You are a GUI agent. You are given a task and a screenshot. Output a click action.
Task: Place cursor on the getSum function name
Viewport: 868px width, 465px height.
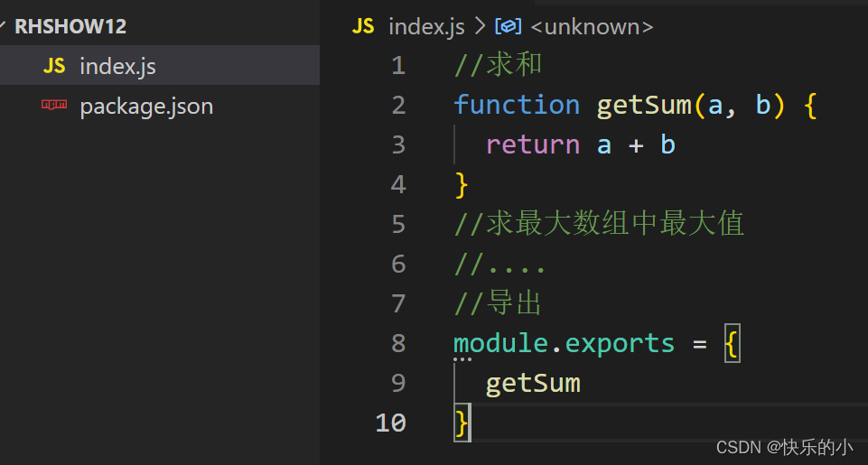pyautogui.click(x=644, y=105)
